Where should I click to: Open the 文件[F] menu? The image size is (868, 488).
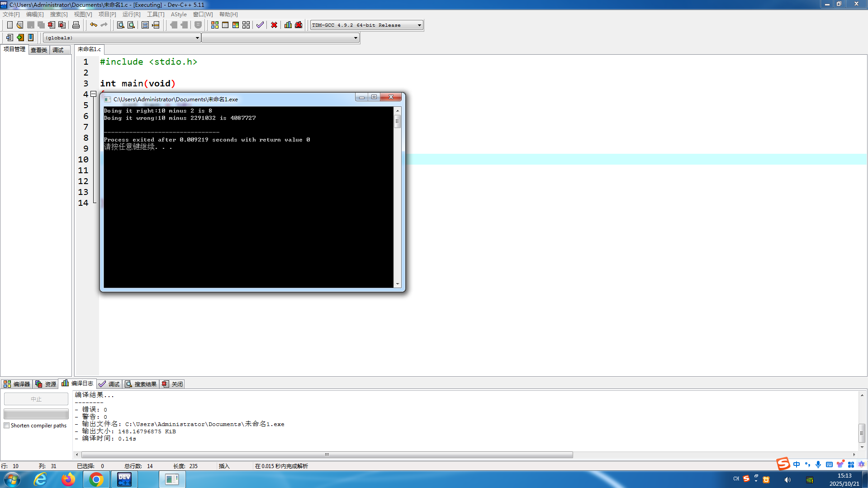[11, 14]
